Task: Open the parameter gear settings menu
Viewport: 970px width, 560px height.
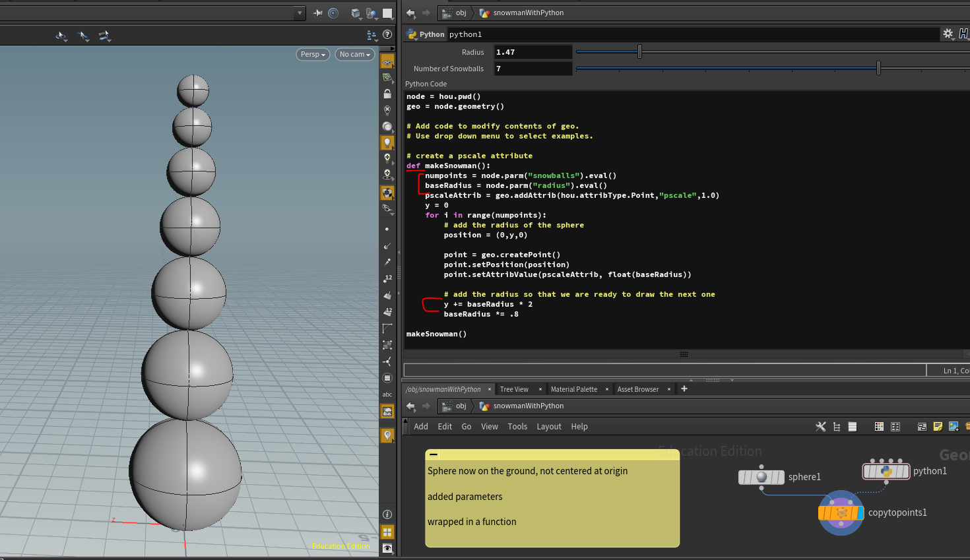Action: coord(948,34)
